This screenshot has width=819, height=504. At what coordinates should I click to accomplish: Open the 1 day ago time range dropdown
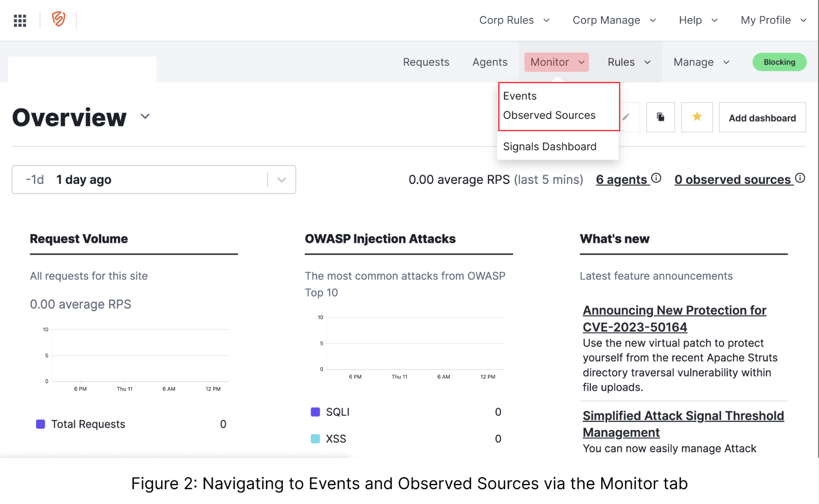(x=281, y=179)
